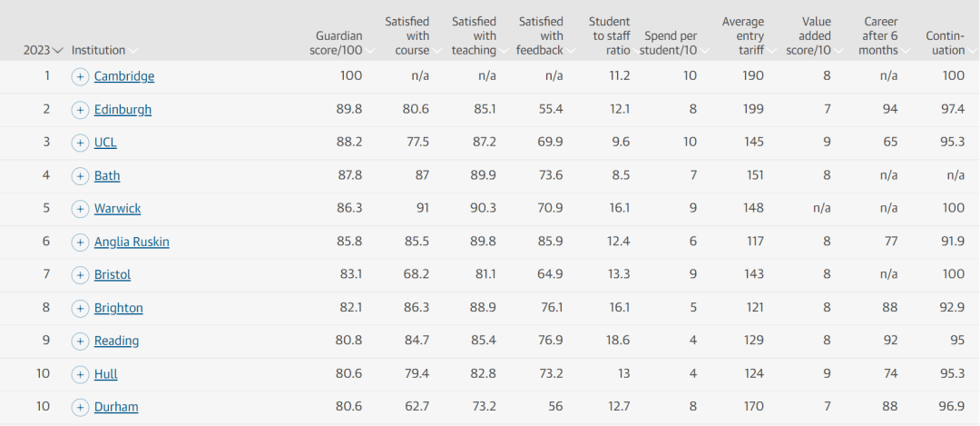Sort by Career after 6 months header
The image size is (980, 426).
[883, 36]
